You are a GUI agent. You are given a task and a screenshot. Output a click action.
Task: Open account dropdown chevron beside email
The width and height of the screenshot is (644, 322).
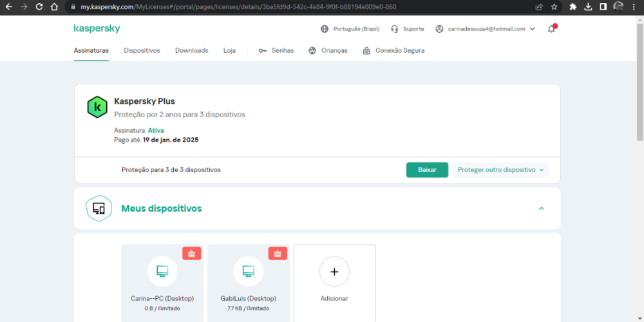[533, 29]
